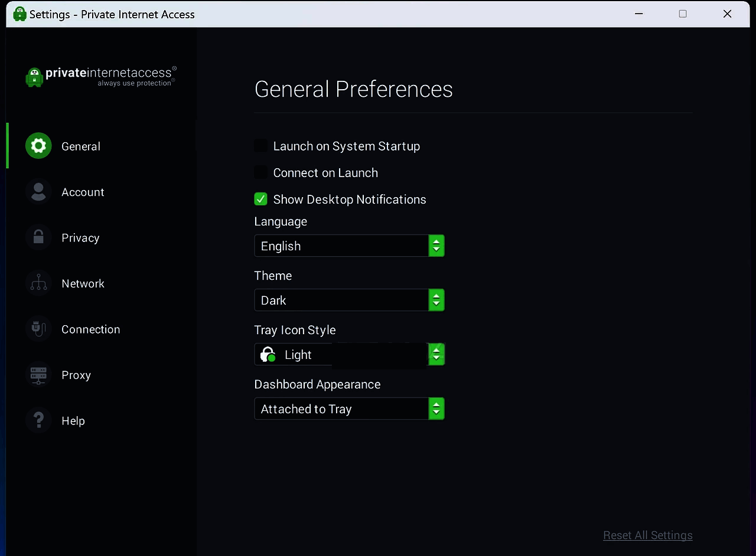Disable Show Desktop Notifications

point(260,199)
